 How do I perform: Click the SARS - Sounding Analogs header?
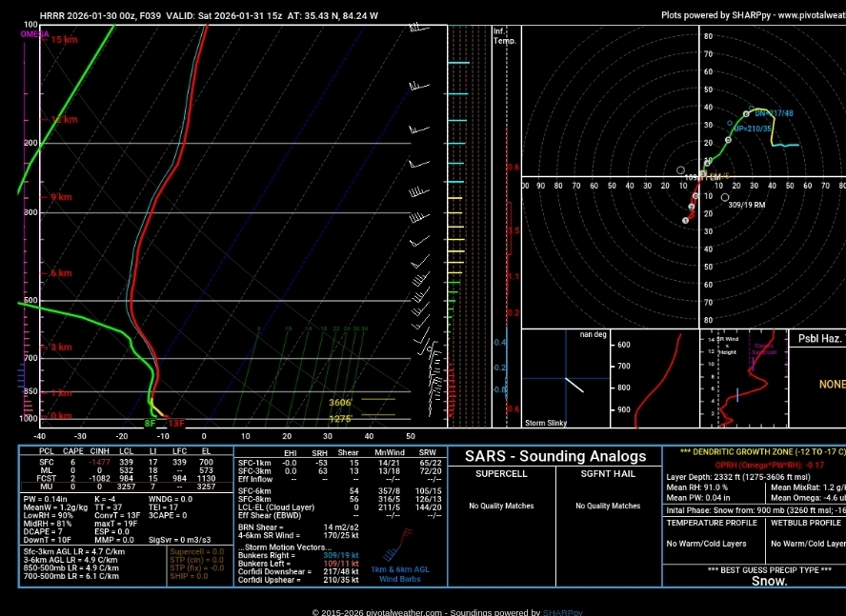[x=554, y=456]
